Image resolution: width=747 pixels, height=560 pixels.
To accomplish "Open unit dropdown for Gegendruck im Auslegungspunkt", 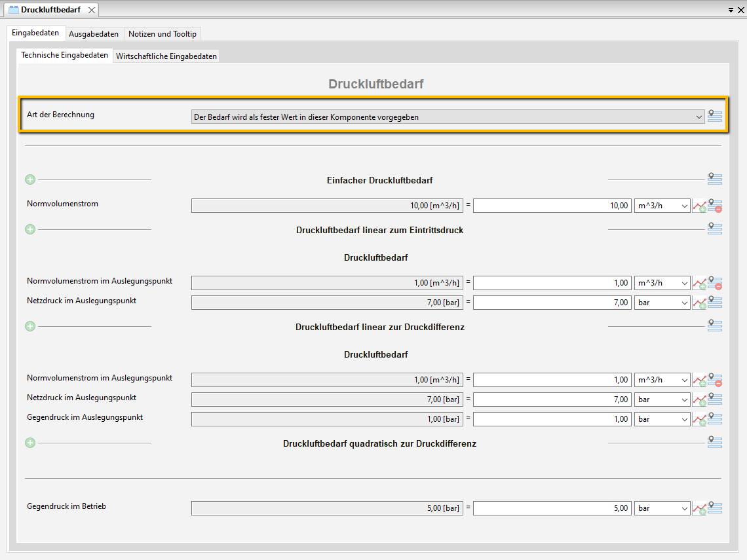I will click(x=662, y=419).
